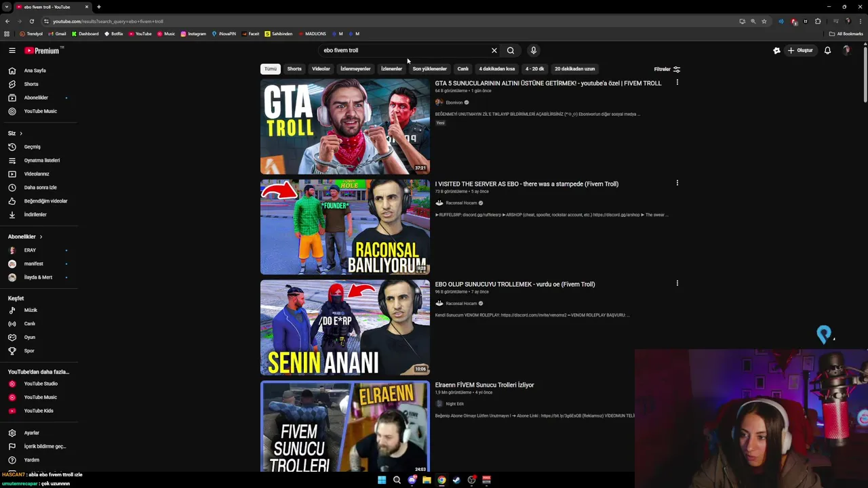The width and height of the screenshot is (868, 488).
Task: Select the Videolar filter chip
Action: click(x=321, y=68)
